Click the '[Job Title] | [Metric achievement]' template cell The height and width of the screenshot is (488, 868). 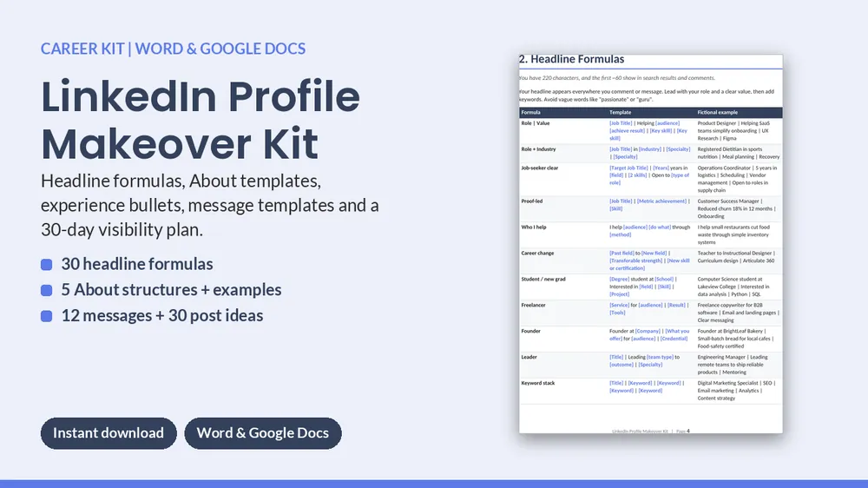pyautogui.click(x=650, y=206)
